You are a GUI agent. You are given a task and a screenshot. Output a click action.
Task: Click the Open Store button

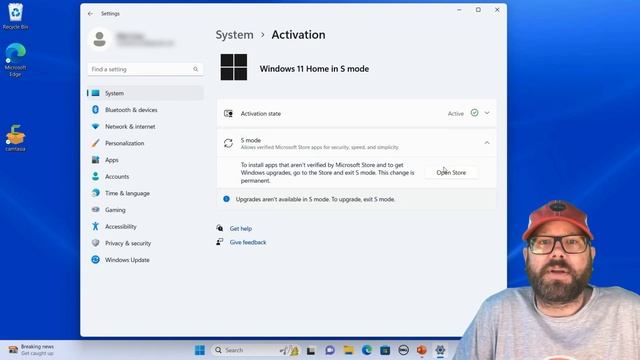coord(451,173)
